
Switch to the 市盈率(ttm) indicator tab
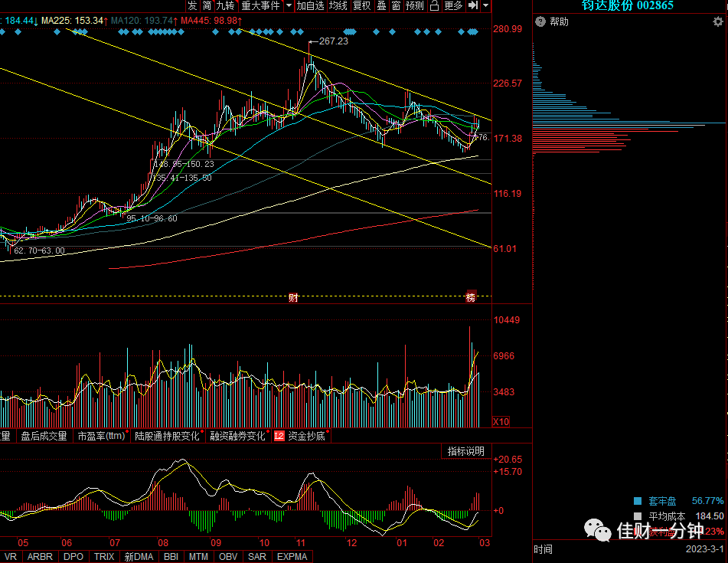pos(101,436)
